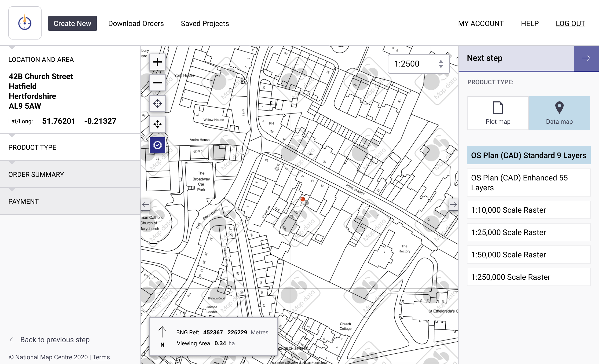Click the map zoom out minus button
The width and height of the screenshot is (599, 364).
click(158, 83)
